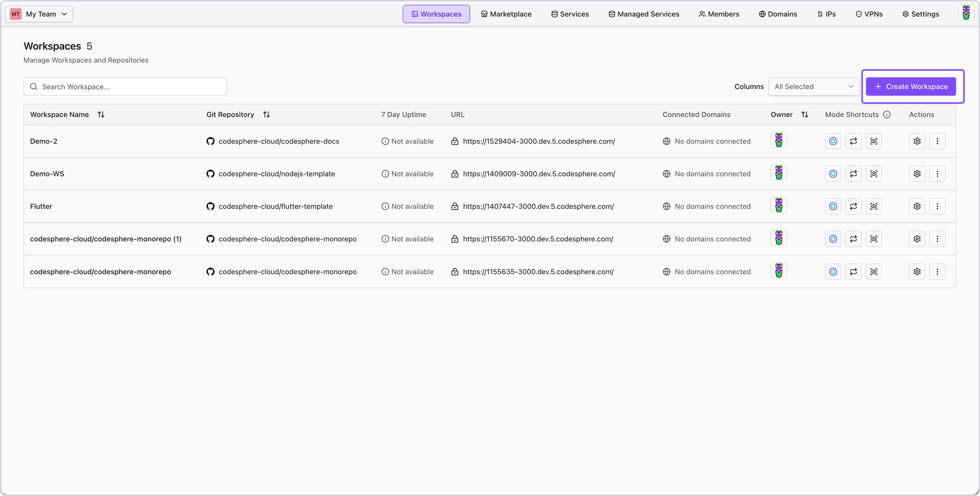
Task: Sort the table by Workspace Name
Action: (x=101, y=114)
